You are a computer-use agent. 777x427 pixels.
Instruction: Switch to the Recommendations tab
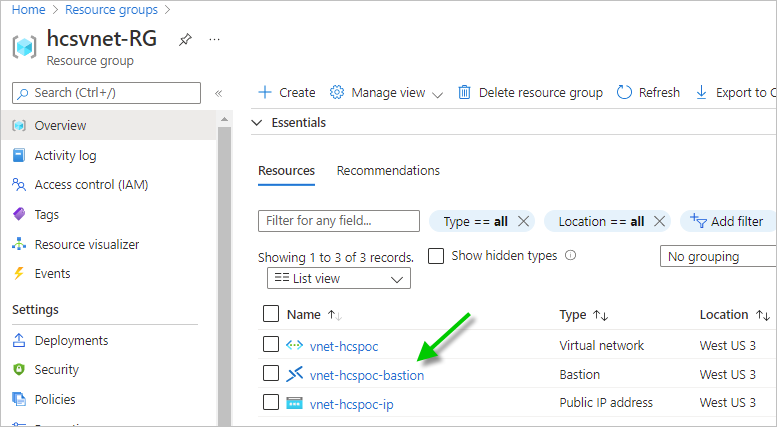click(388, 171)
